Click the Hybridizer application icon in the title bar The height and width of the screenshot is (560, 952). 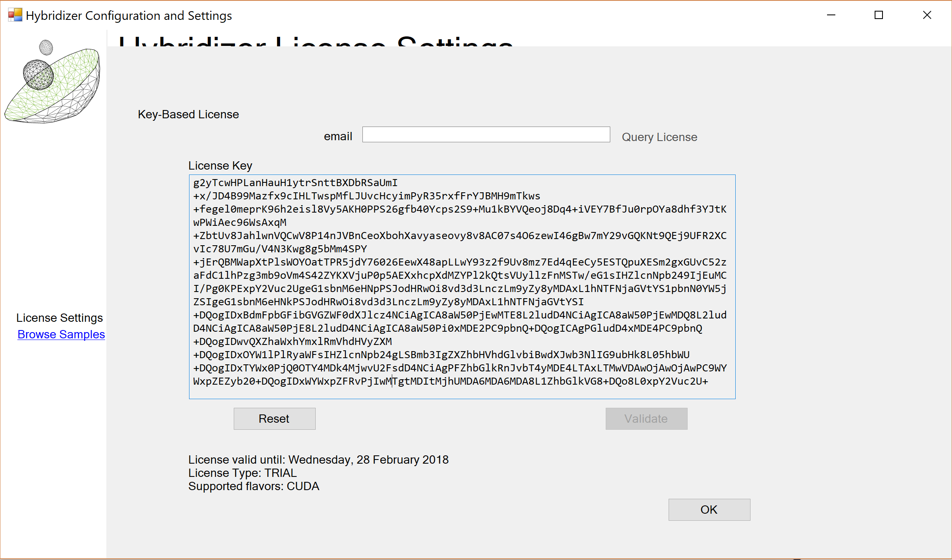click(x=14, y=15)
